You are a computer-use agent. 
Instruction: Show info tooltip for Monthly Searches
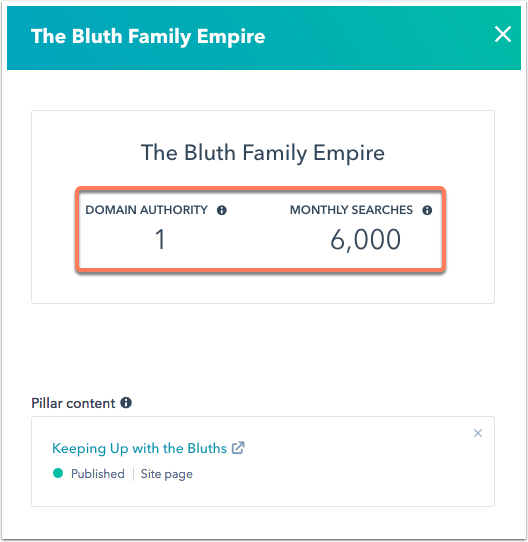pos(427,210)
